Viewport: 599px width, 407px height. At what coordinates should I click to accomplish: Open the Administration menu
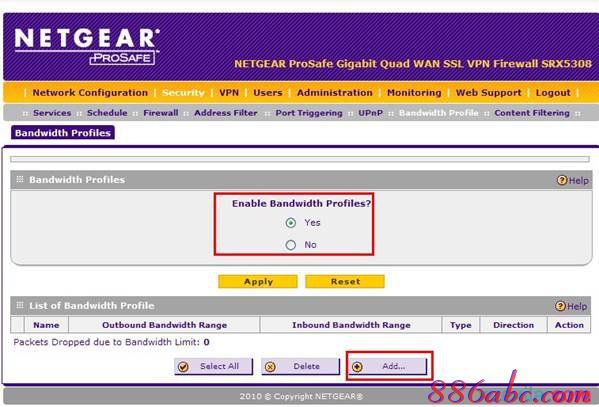click(x=335, y=92)
